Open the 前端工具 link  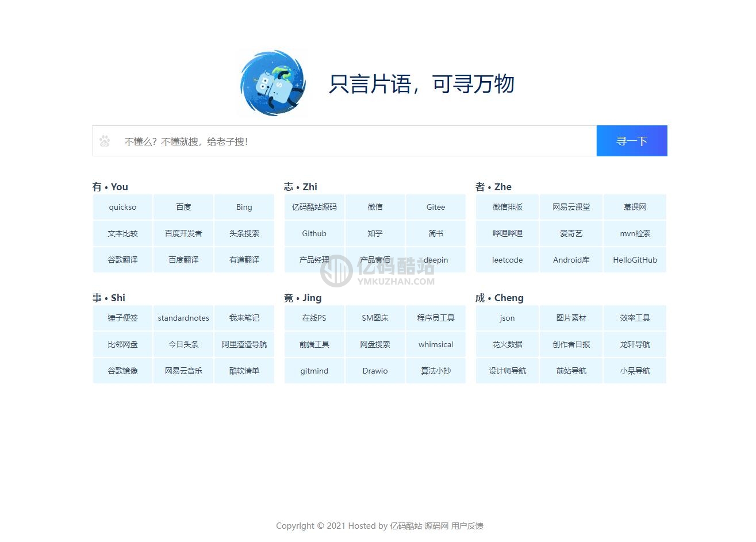coord(314,344)
